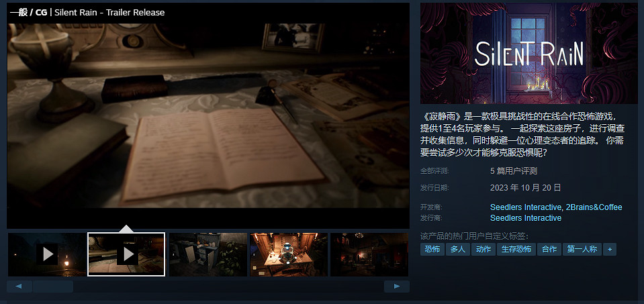Play the first trailer thumbnail
The image size is (644, 304).
point(47,254)
